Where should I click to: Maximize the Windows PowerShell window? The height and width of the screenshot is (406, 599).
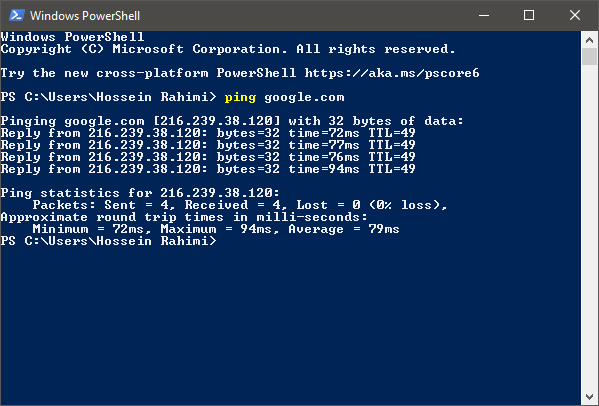point(529,15)
